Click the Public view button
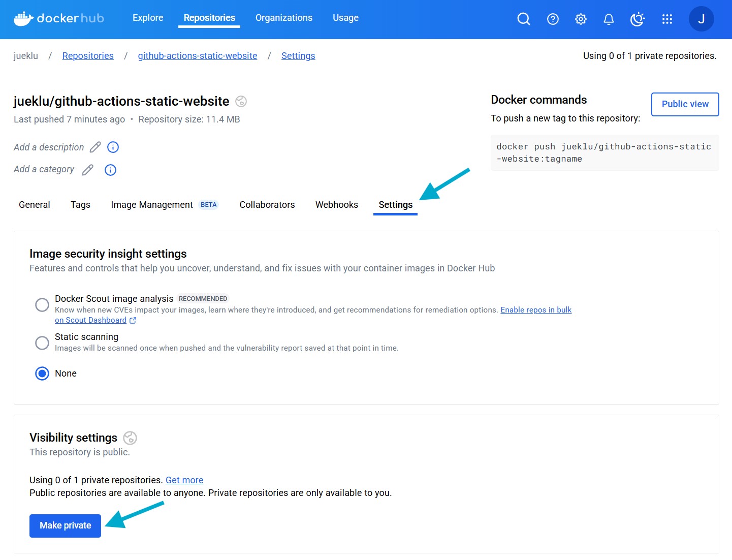This screenshot has width=732, height=560. (x=685, y=104)
